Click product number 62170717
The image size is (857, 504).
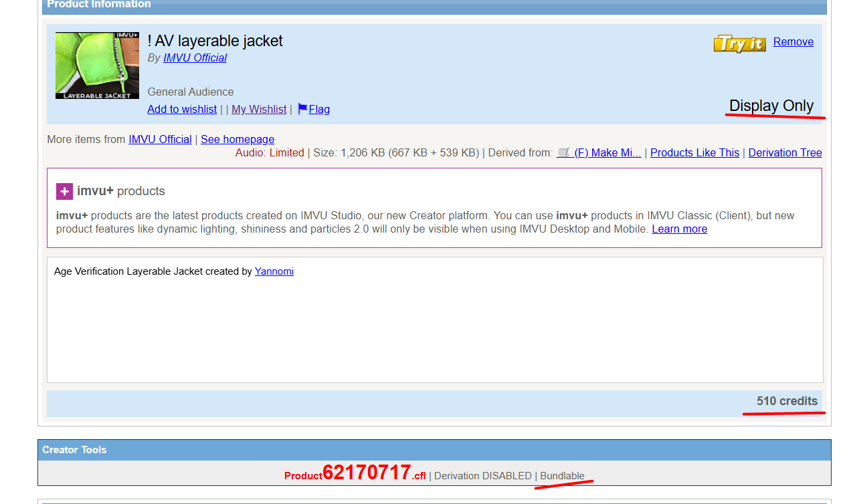pos(367,473)
